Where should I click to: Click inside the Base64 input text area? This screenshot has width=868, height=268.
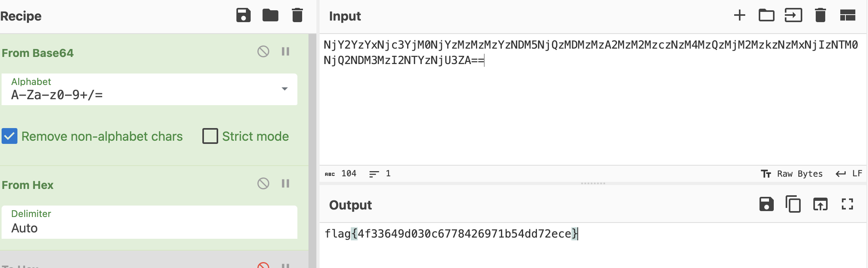point(590,111)
